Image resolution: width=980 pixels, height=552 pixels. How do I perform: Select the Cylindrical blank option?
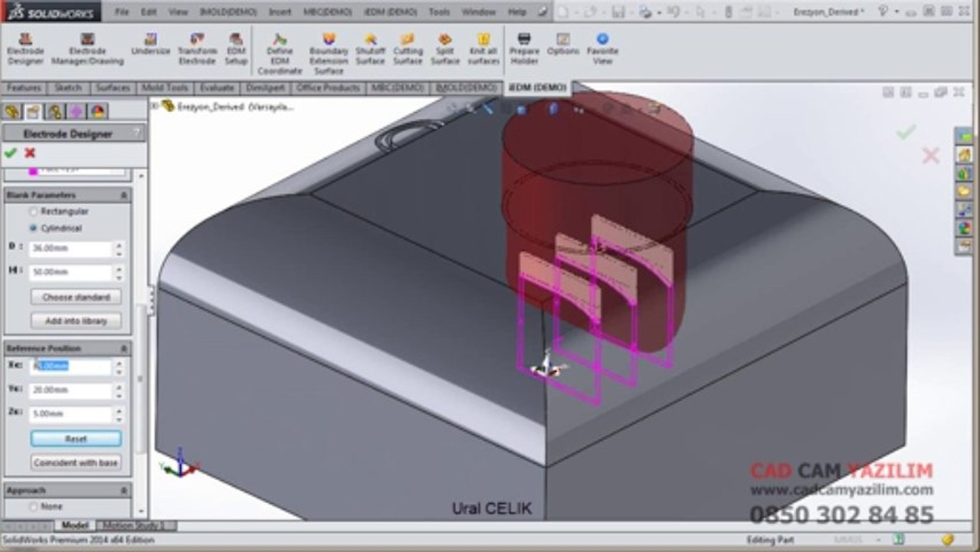click(33, 228)
